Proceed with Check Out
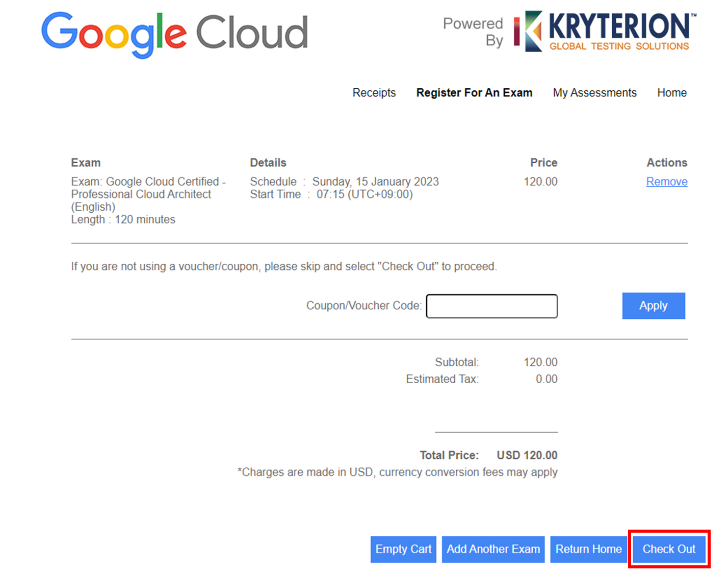This screenshot has width=728, height=574. coord(669,550)
